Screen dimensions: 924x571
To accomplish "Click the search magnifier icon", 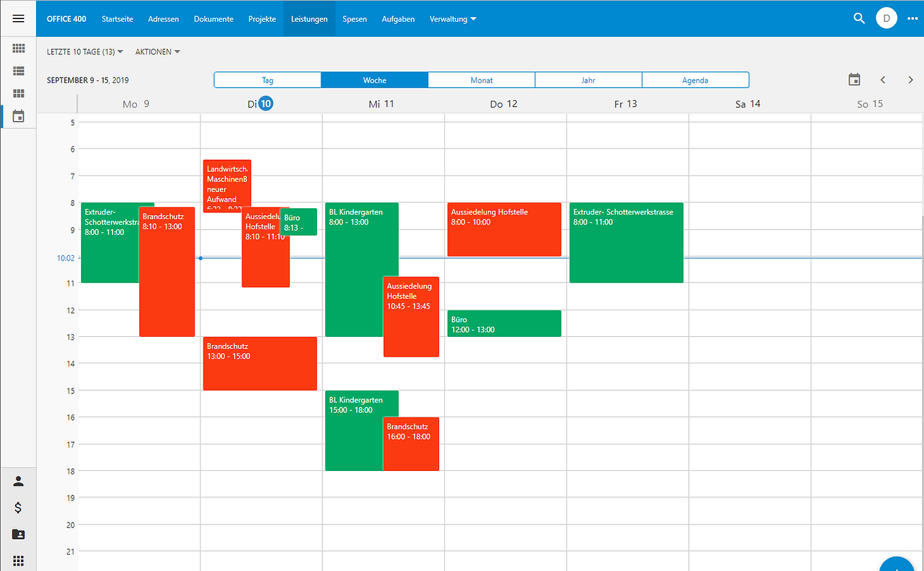I will pos(859,18).
